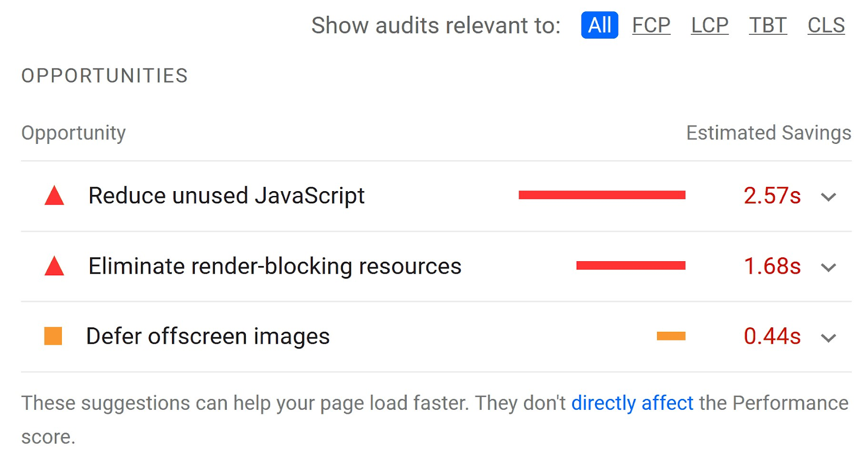This screenshot has width=868, height=468.
Task: Show audits relevant to TBT
Action: pos(768,25)
